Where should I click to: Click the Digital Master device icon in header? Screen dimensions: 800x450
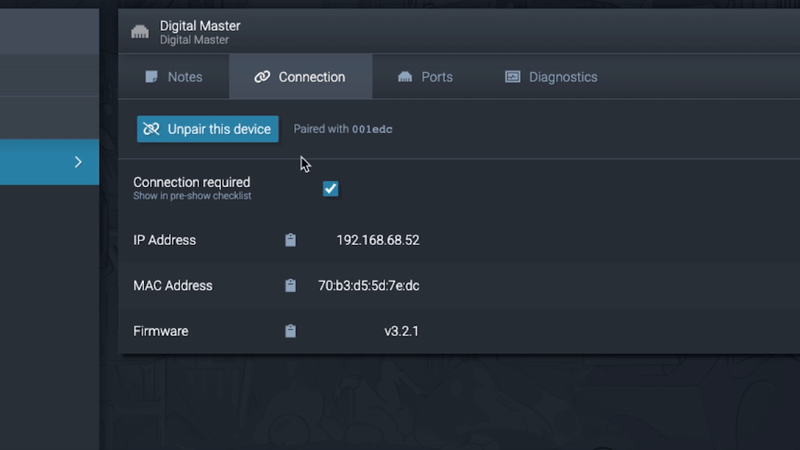pyautogui.click(x=140, y=32)
